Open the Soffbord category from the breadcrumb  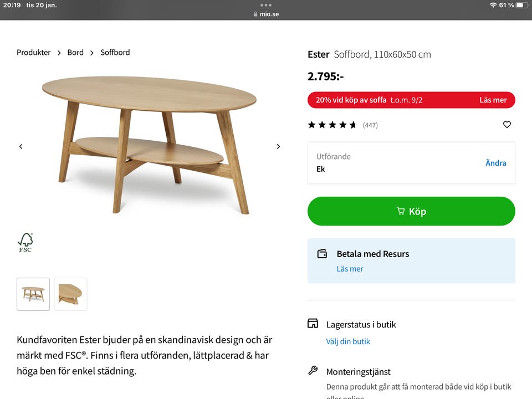click(115, 52)
